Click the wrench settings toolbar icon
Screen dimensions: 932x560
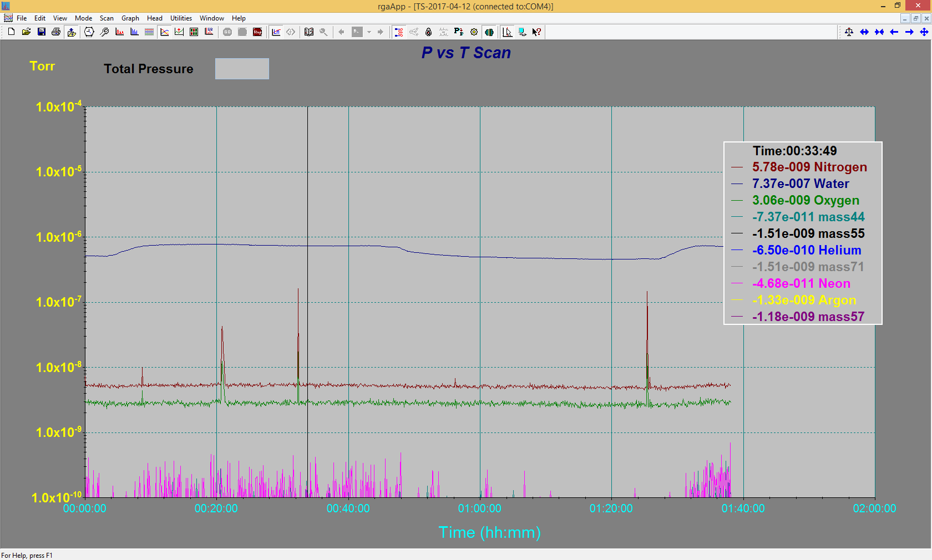[x=104, y=32]
